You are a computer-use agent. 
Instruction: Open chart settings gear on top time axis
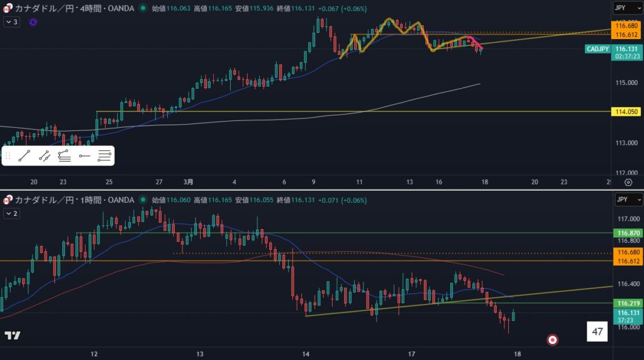628,182
